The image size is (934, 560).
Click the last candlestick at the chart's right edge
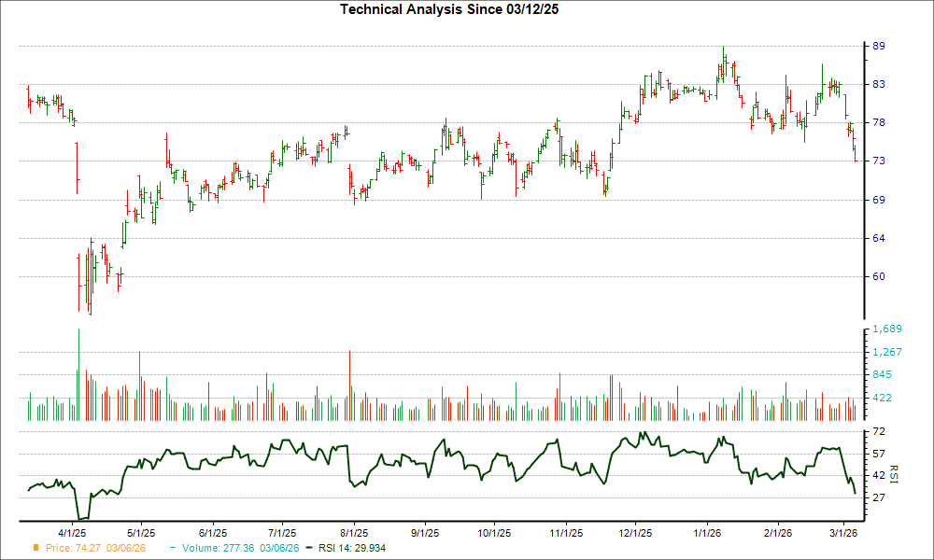856,154
